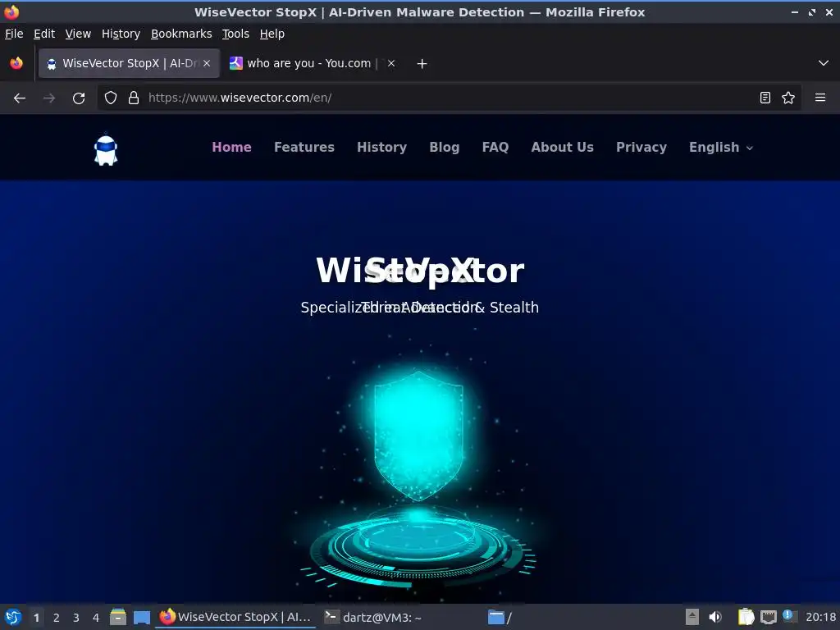Open the English language dropdown

pos(721,148)
